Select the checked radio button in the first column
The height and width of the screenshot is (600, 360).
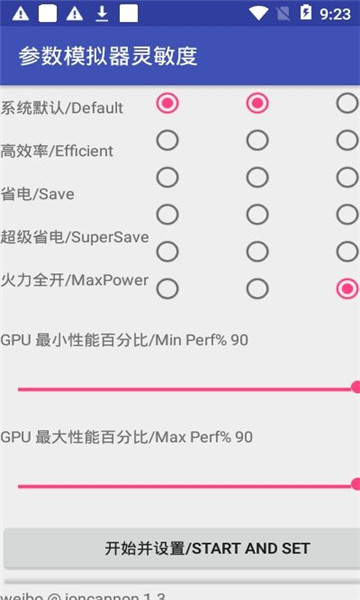tap(167, 103)
